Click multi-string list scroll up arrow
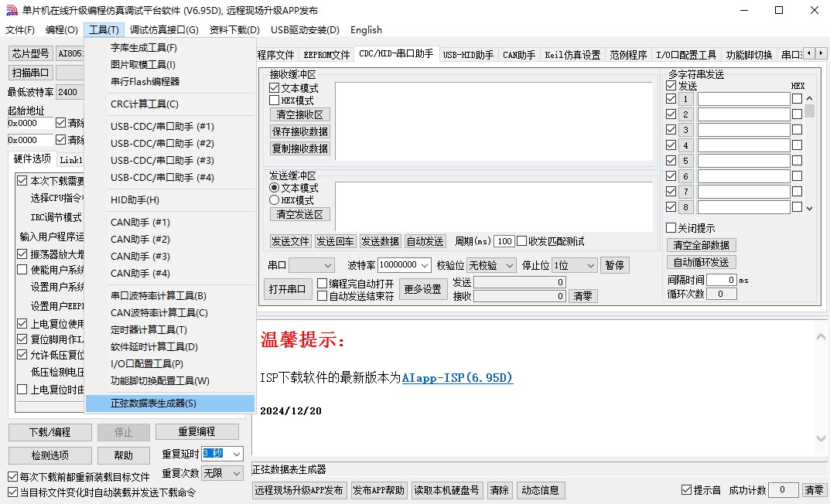The image size is (830, 504). [809, 98]
